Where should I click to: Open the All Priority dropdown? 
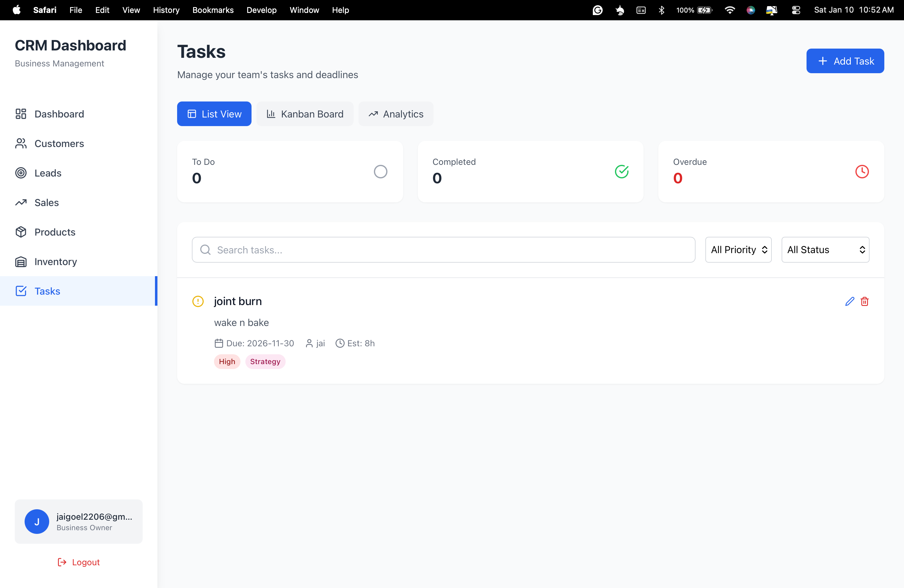point(738,249)
